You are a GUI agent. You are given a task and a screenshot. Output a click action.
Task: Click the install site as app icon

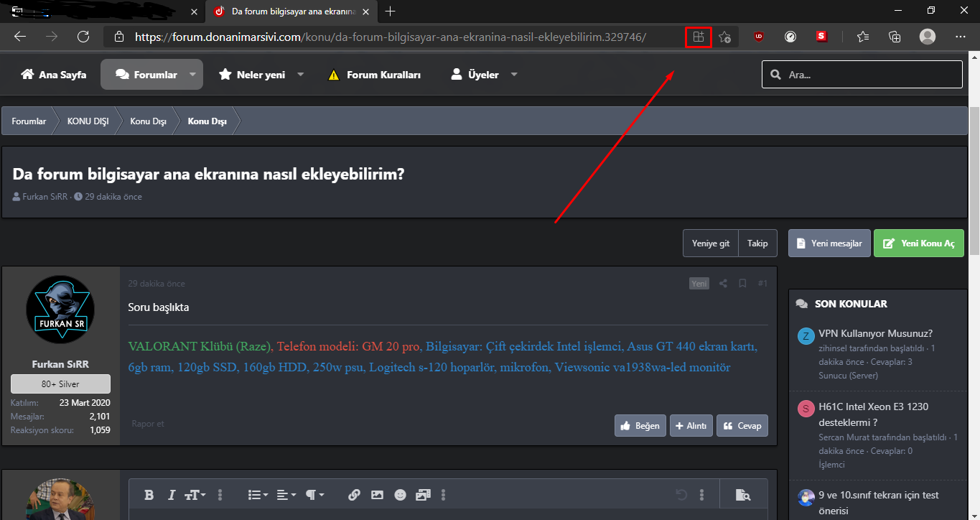click(698, 37)
